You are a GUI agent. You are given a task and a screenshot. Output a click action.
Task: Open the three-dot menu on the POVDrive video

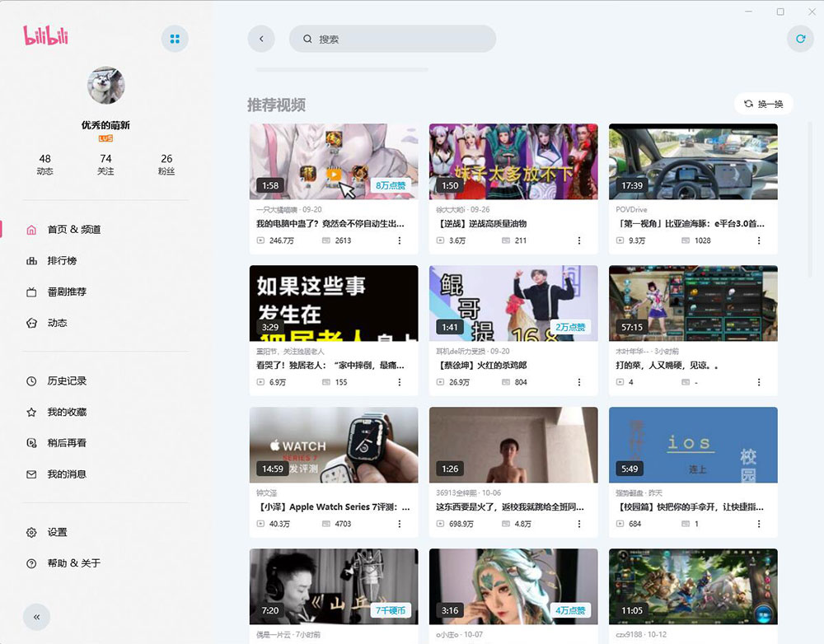pyautogui.click(x=759, y=240)
